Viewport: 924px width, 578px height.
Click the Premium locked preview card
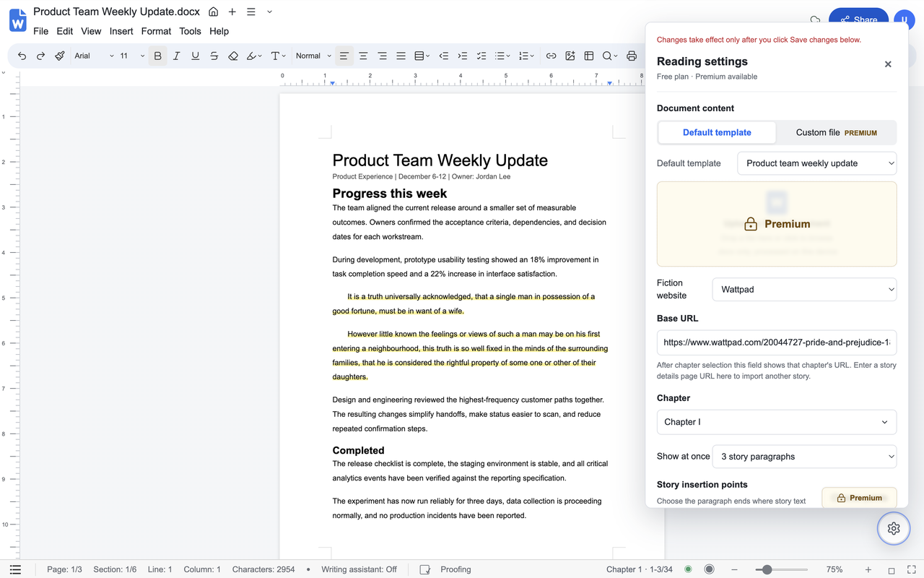tap(777, 224)
